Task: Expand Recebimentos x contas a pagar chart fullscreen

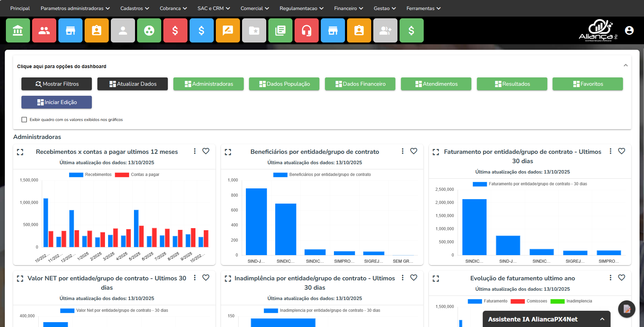Action: pyautogui.click(x=20, y=152)
